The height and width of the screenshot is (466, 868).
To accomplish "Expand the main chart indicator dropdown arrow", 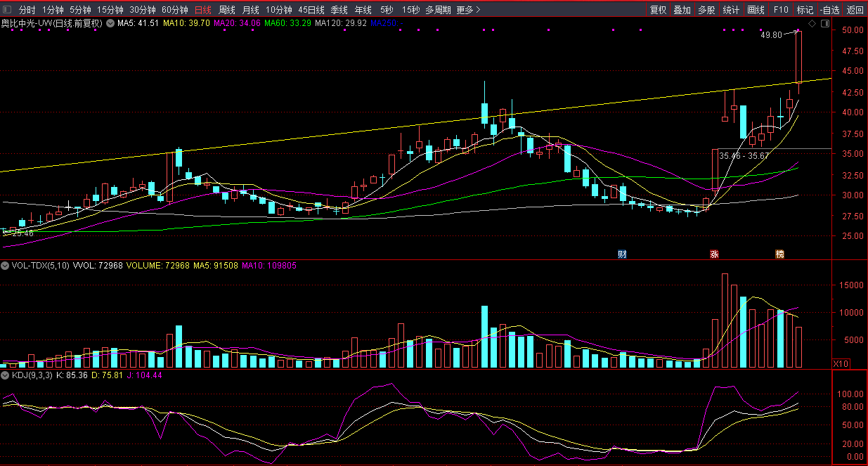I will pos(110,24).
